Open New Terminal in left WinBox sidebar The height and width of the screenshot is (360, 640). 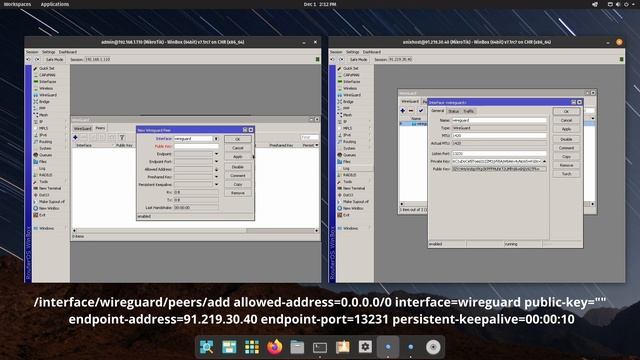pos(47,189)
